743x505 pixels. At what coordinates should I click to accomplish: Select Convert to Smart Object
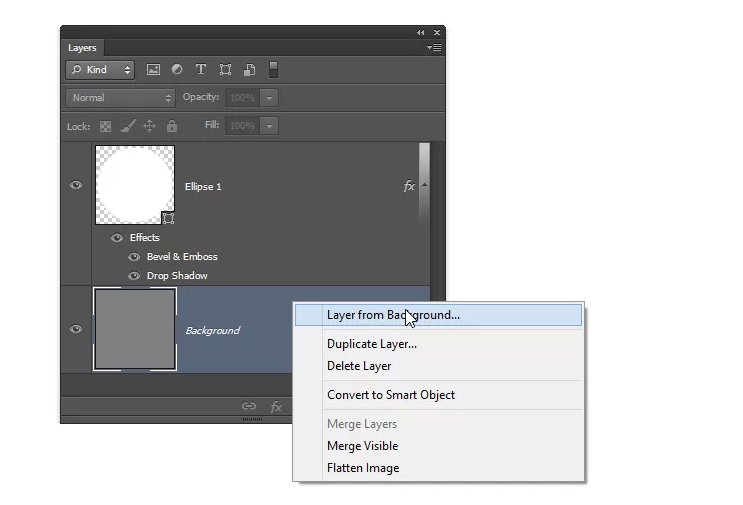(391, 395)
